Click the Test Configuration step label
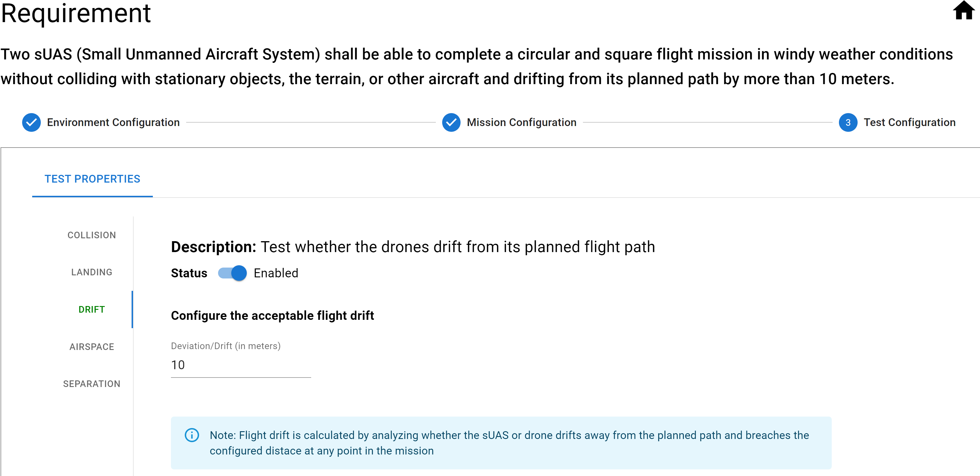Screen dimensions: 980x476 coord(910,122)
